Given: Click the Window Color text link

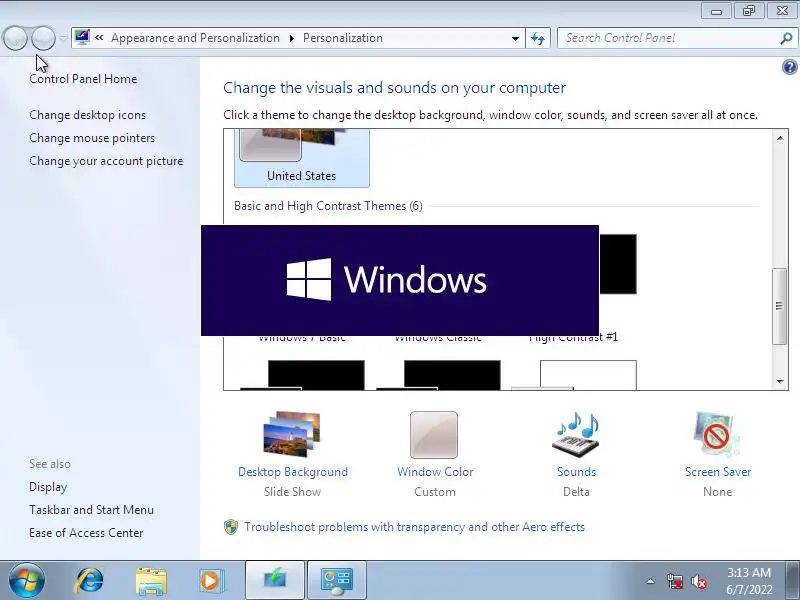Looking at the screenshot, I should pyautogui.click(x=435, y=472).
